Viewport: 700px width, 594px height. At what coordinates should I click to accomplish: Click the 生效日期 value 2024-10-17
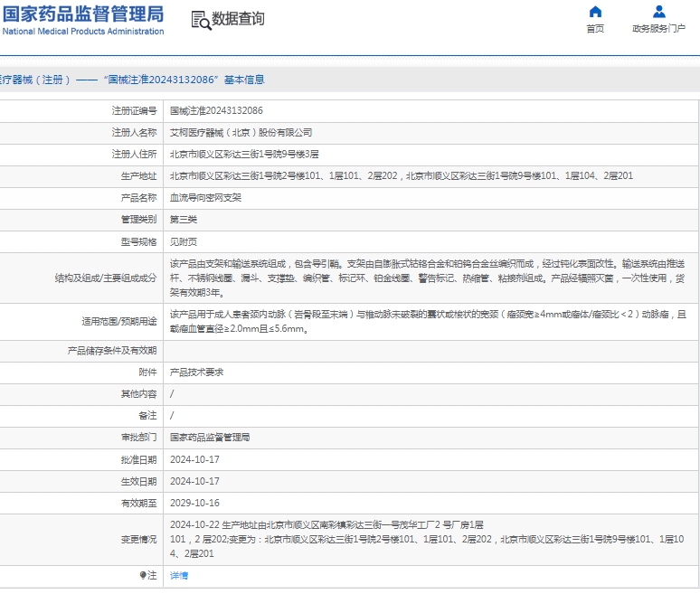coord(194,481)
